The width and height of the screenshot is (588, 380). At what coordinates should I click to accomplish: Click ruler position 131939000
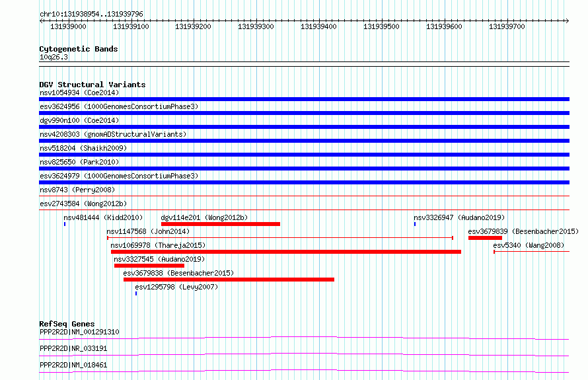click(68, 26)
